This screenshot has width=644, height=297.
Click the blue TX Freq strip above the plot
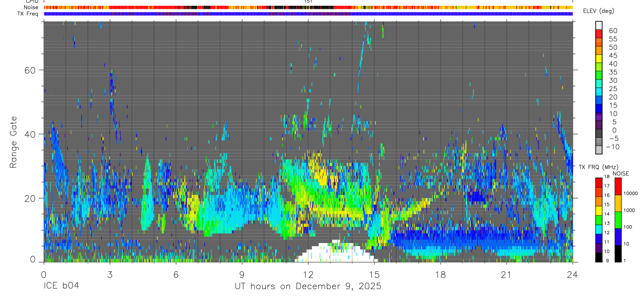[x=308, y=14]
